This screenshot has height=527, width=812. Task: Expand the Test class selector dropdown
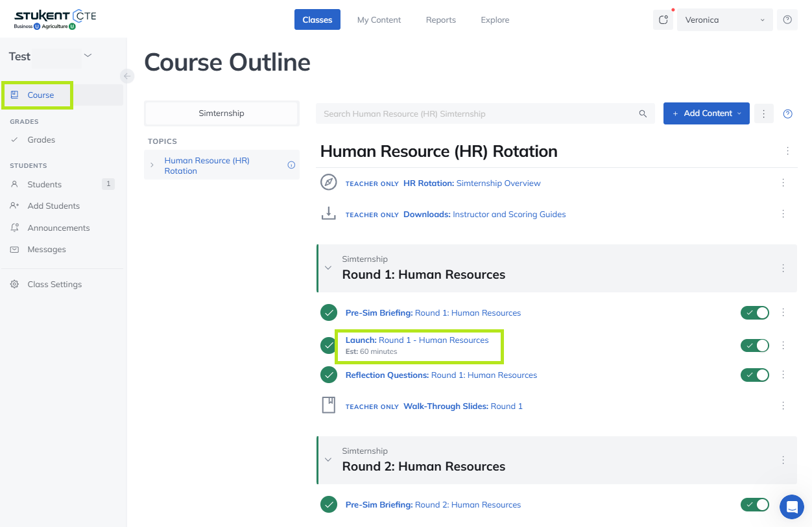88,56
